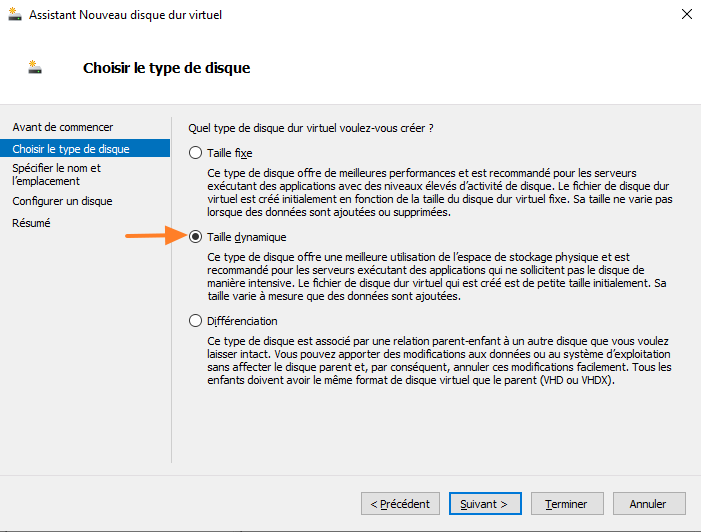This screenshot has height=532, width=701.
Task: Open Spécifier le nom et l'emplacement step
Action: tap(57, 175)
